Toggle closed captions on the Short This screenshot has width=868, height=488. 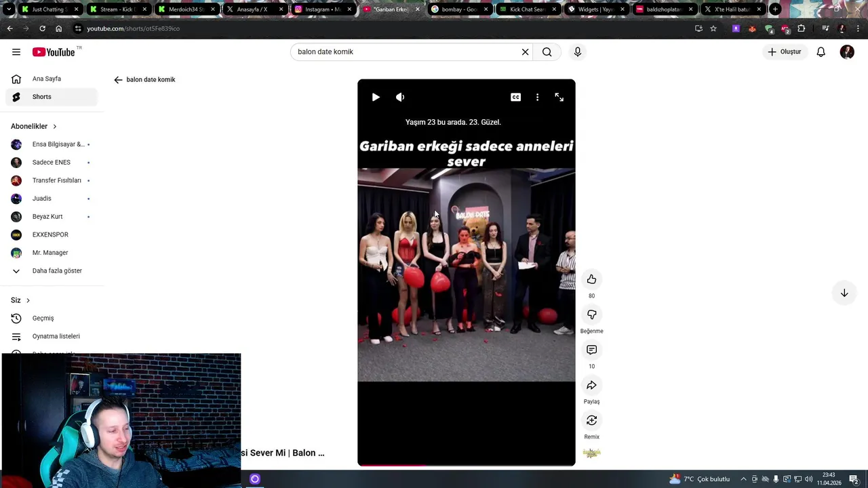pos(516,97)
